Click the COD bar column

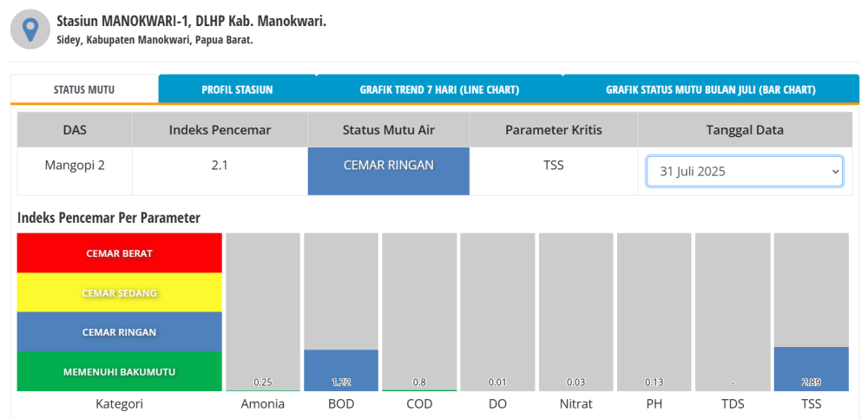[x=419, y=312]
